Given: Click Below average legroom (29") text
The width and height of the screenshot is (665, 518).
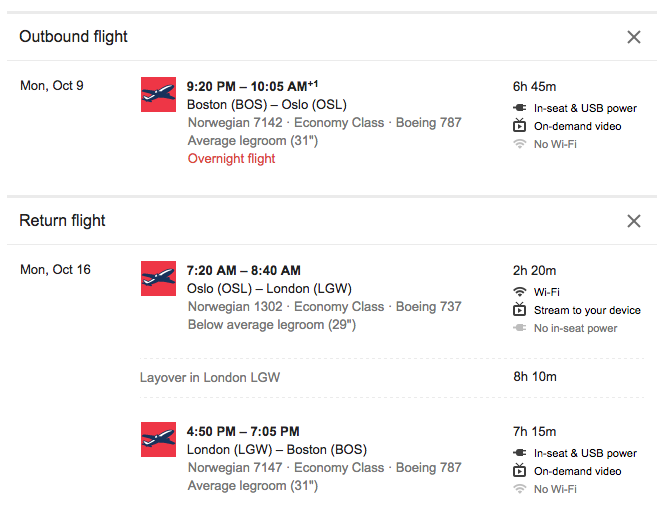Looking at the screenshot, I should click(x=271, y=324).
